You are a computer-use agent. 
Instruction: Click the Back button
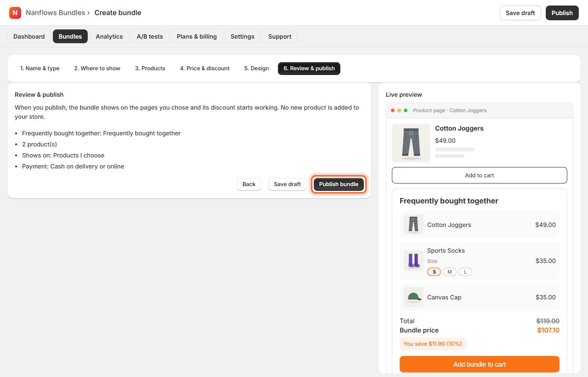(249, 184)
